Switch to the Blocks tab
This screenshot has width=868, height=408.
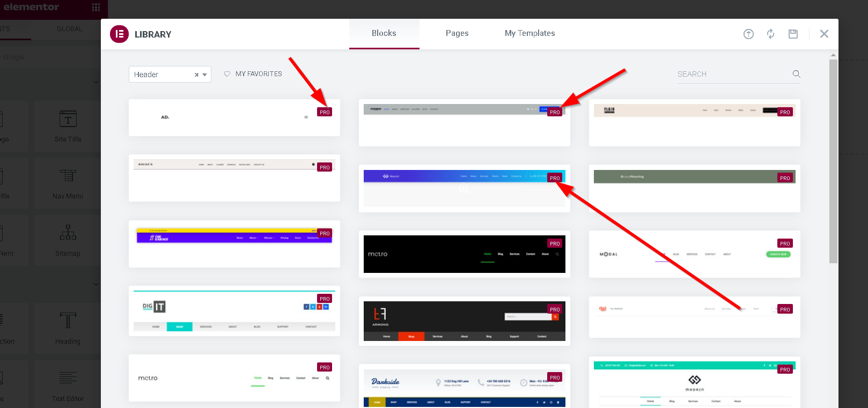click(384, 33)
